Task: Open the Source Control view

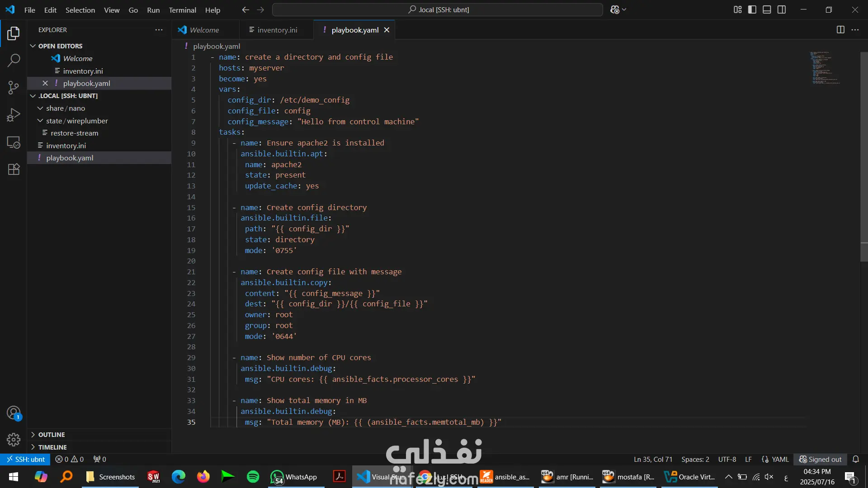Action: (14, 87)
